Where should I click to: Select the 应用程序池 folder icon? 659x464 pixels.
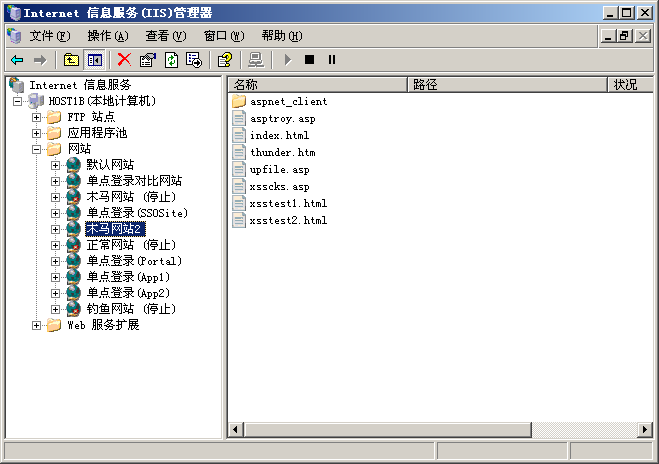pos(54,133)
